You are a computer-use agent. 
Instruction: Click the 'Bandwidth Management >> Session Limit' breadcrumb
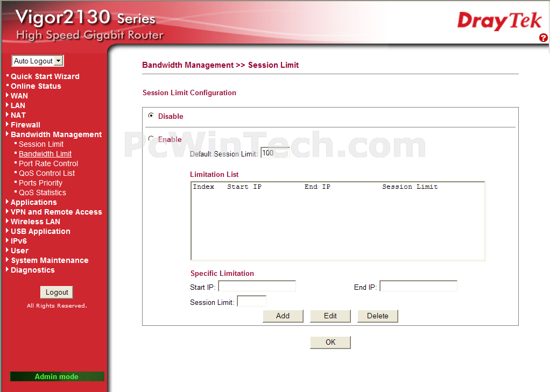pyautogui.click(x=220, y=65)
